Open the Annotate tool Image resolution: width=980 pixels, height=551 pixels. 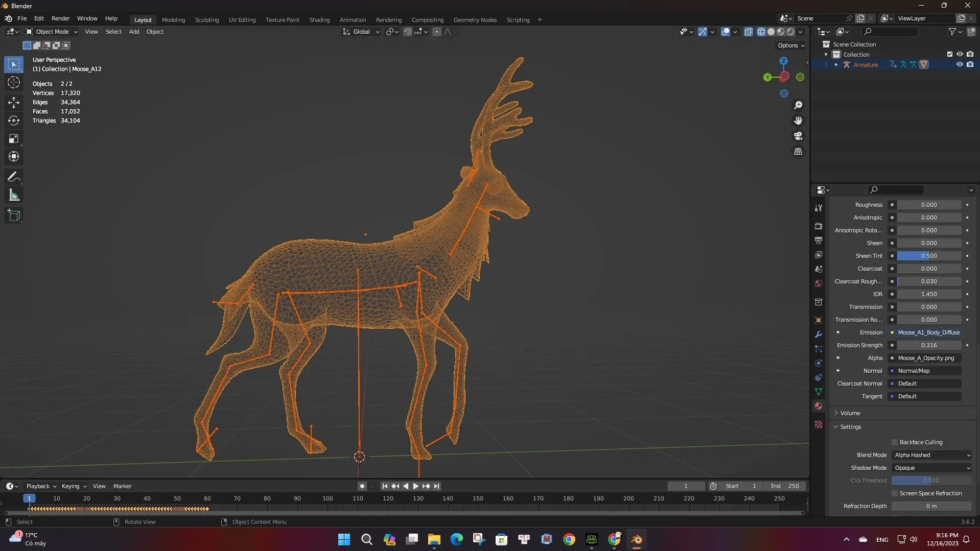14,176
